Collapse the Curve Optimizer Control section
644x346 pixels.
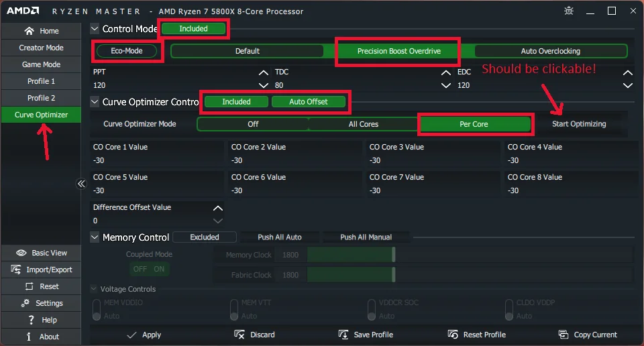pos(95,102)
